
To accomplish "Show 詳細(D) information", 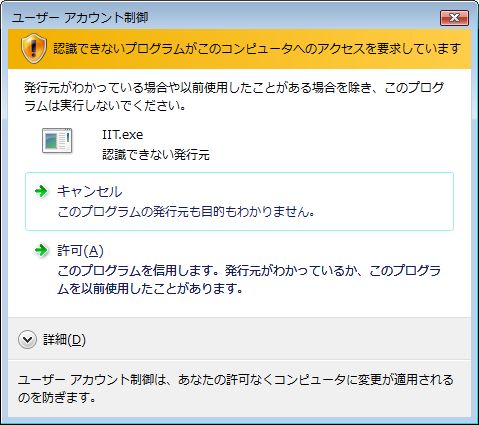I will (x=64, y=340).
